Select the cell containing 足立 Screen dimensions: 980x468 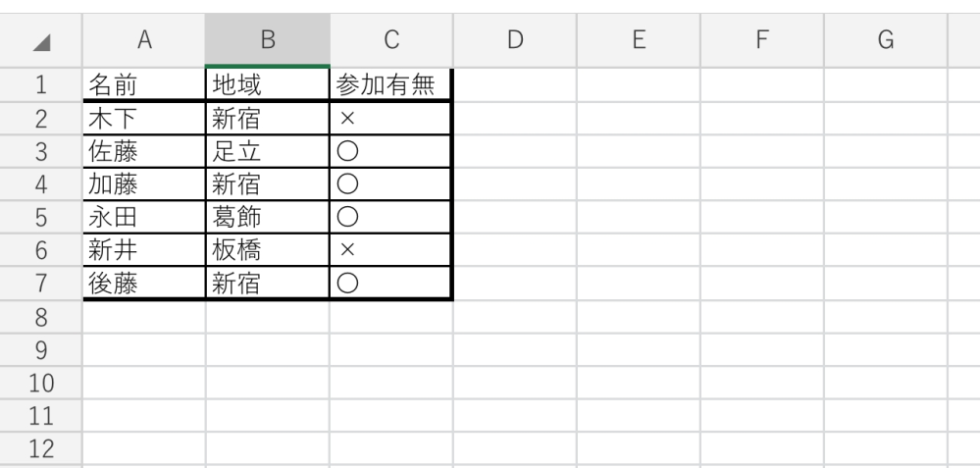[x=267, y=151]
